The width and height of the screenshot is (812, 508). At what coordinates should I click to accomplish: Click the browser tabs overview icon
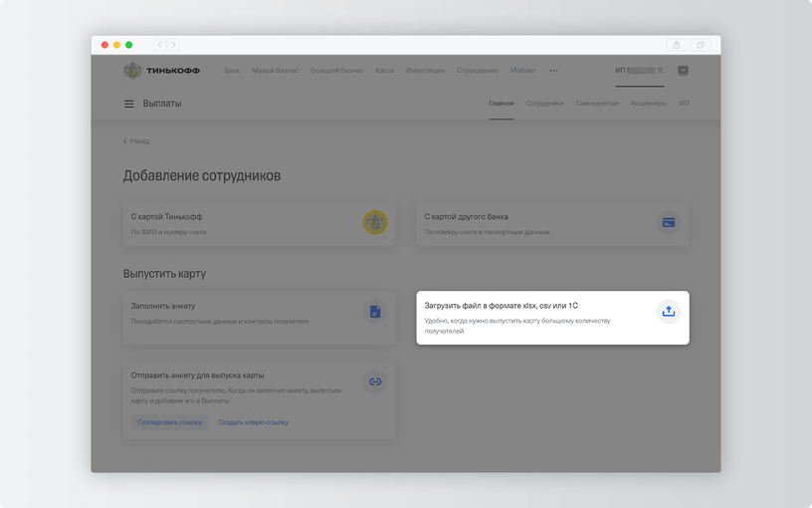(701, 45)
